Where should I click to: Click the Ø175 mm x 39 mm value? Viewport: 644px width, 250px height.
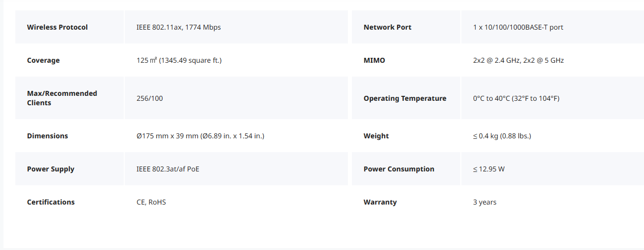[200, 136]
